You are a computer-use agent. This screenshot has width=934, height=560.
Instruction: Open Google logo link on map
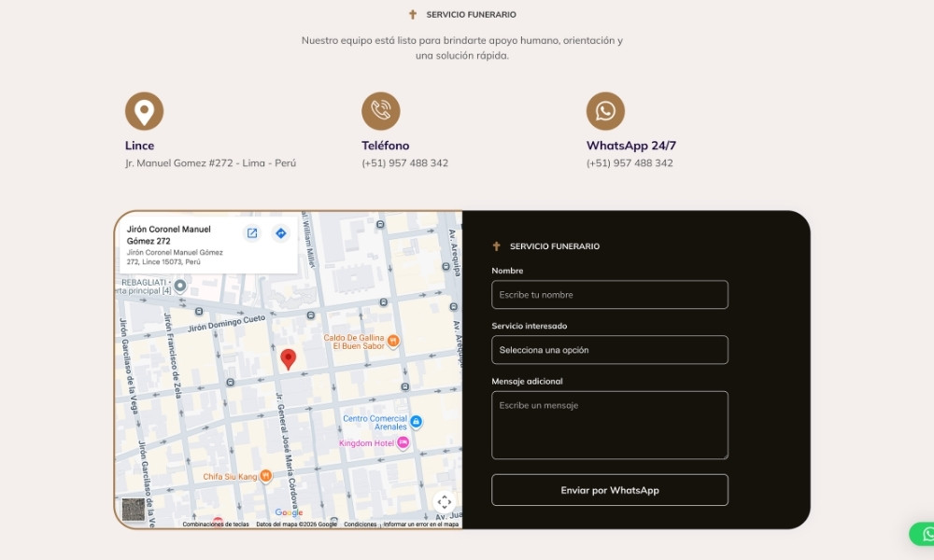[289, 512]
